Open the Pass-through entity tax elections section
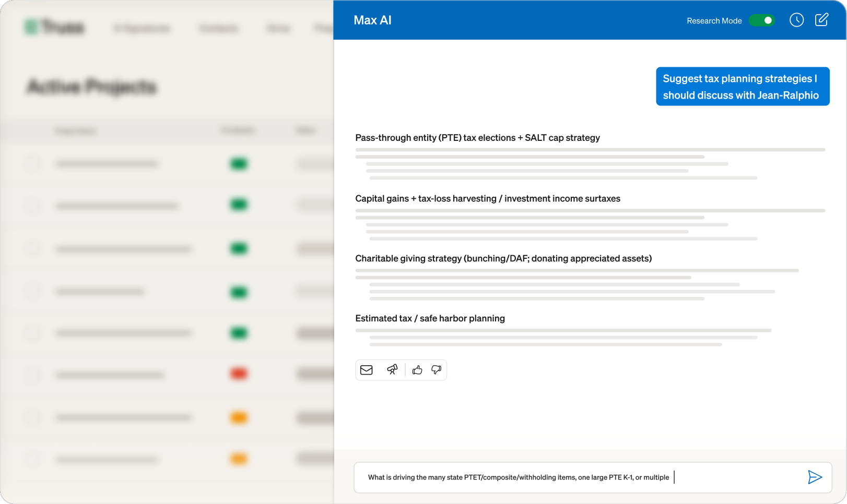Image resolution: width=847 pixels, height=504 pixels. pyautogui.click(x=477, y=138)
